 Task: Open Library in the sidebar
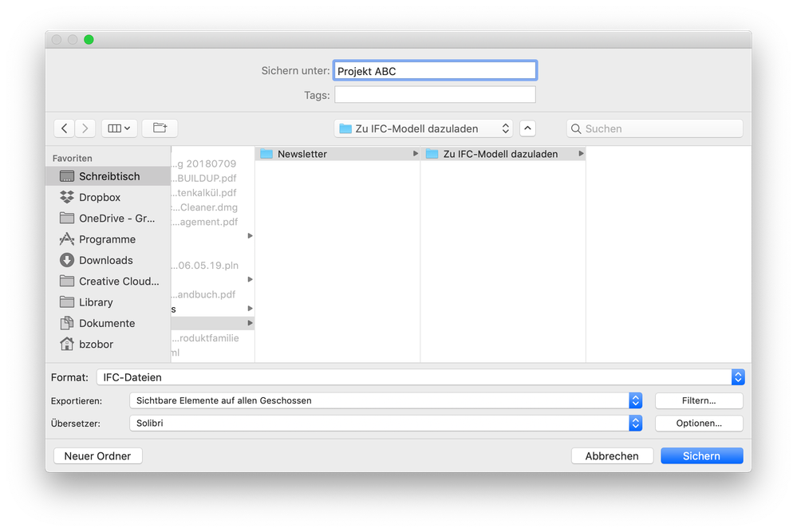(x=108, y=302)
